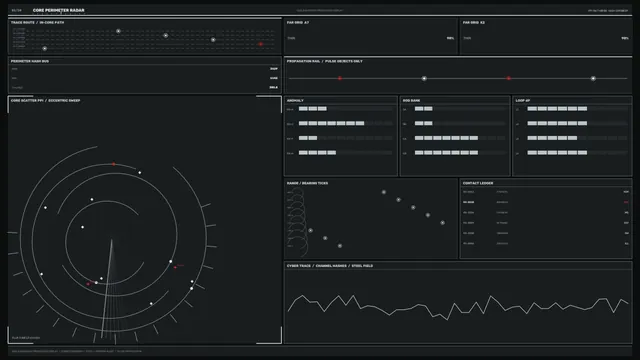
Task: Select the lowest tick marker in Range / Bearing
Action: point(340,246)
